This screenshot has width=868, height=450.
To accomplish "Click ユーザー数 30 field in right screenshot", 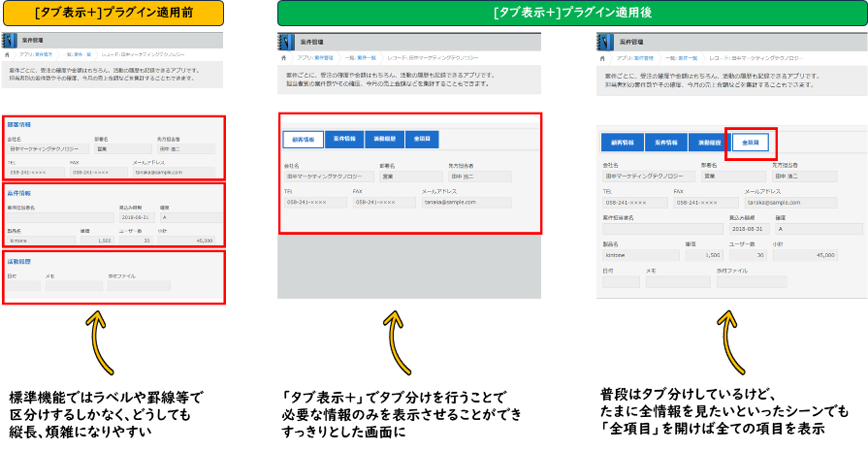I will pos(748,255).
